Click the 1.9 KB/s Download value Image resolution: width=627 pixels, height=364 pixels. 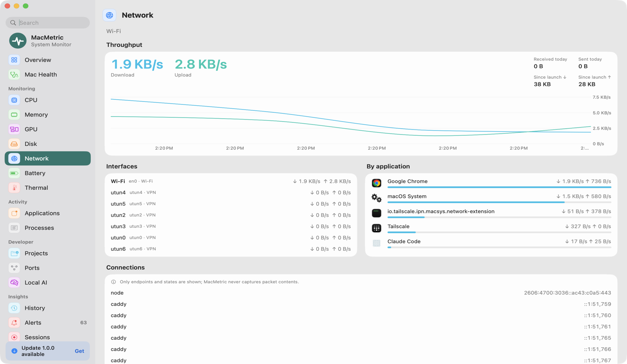[x=137, y=64]
